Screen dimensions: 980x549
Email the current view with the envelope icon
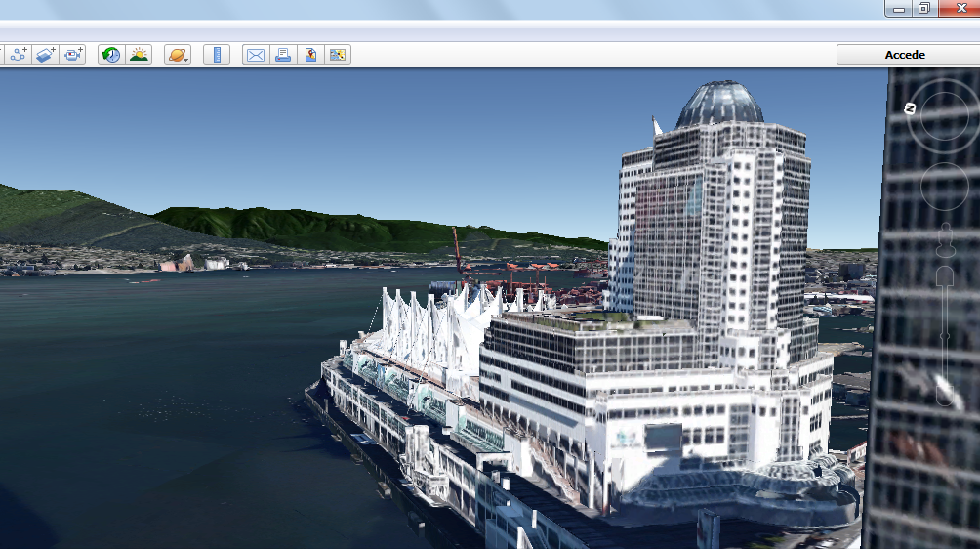point(256,55)
